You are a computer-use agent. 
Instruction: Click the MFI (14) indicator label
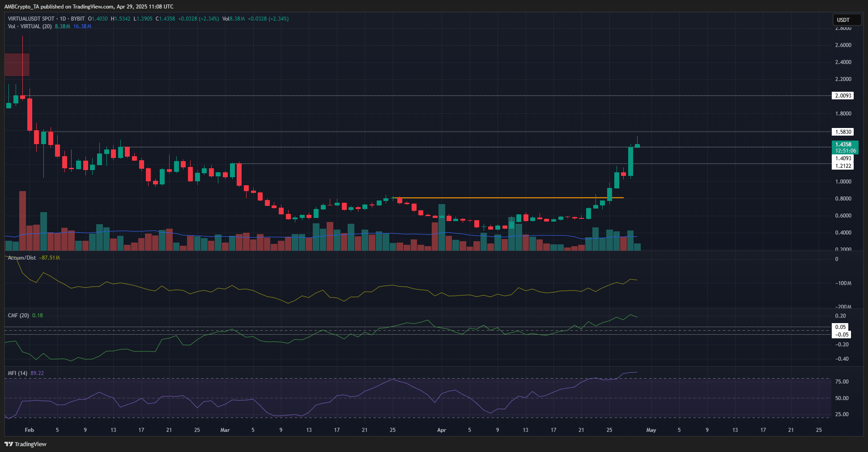(17, 373)
